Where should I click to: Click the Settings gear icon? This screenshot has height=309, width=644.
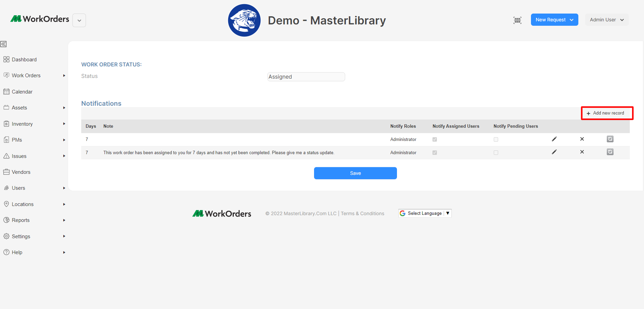[x=6, y=236]
